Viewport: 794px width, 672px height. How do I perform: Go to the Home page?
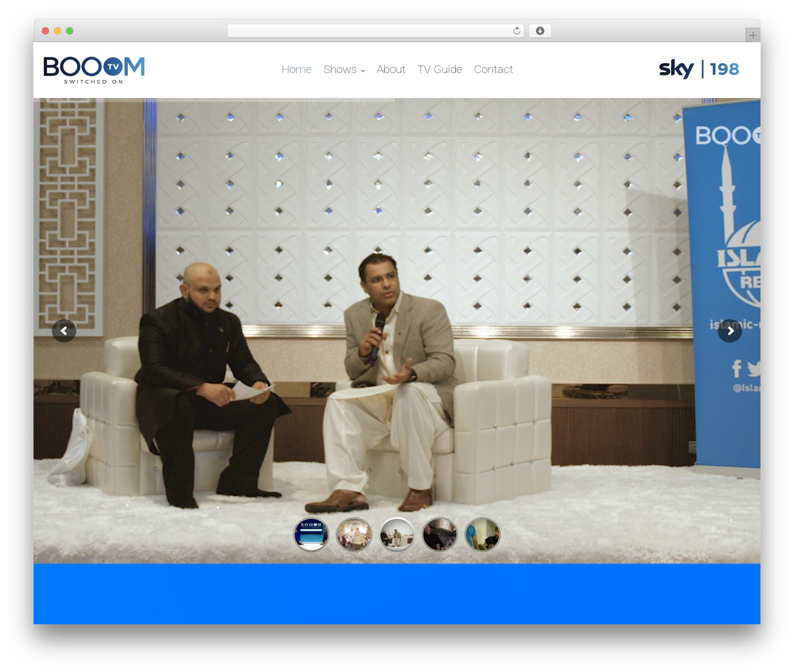pos(297,69)
